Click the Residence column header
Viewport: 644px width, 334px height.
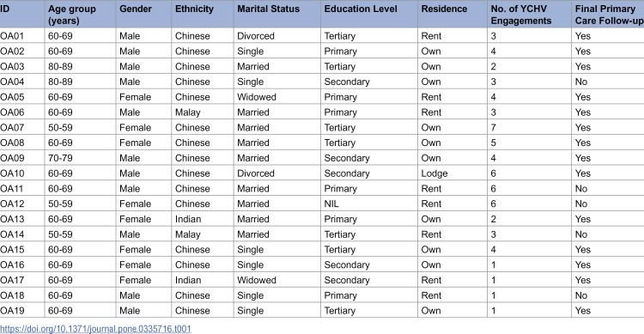click(453, 15)
